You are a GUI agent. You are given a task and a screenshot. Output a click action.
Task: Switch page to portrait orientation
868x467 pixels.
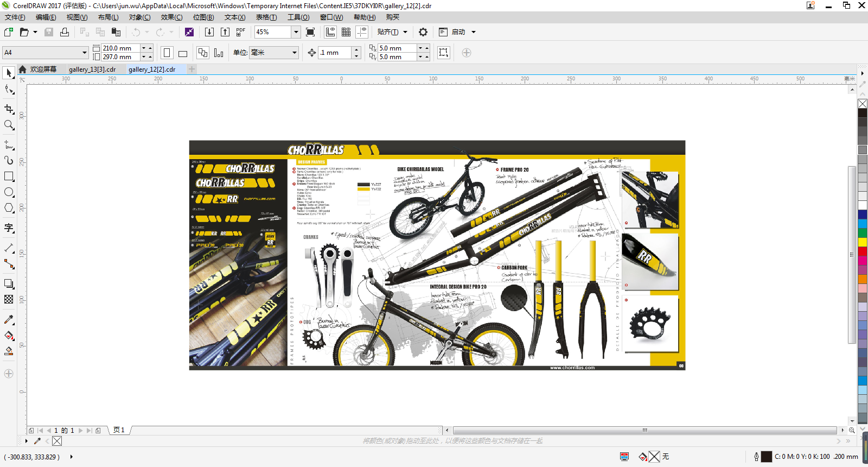click(167, 53)
